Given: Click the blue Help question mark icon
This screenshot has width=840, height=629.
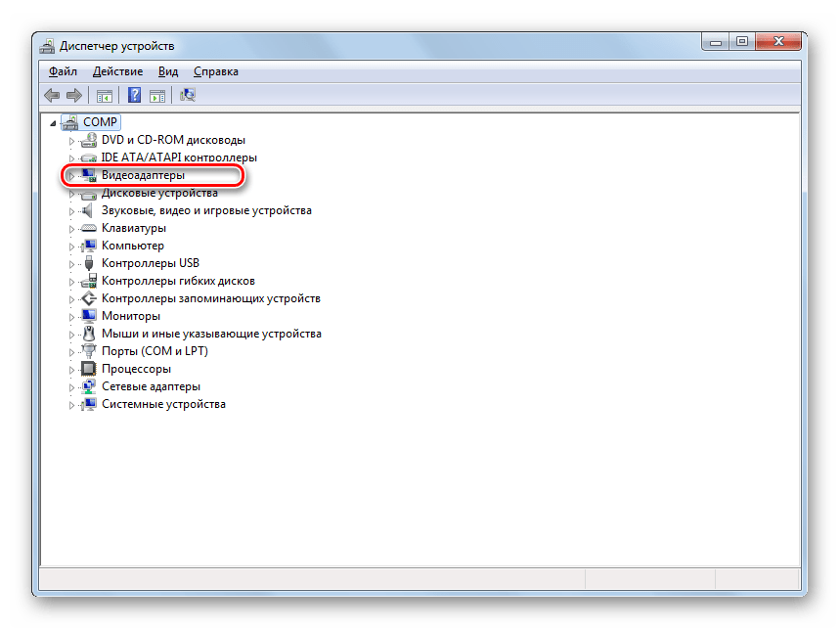Looking at the screenshot, I should click(135, 95).
